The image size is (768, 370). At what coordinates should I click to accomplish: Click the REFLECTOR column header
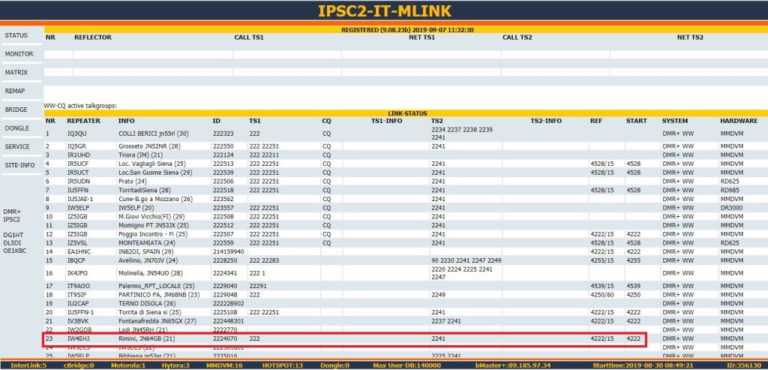(x=93, y=37)
